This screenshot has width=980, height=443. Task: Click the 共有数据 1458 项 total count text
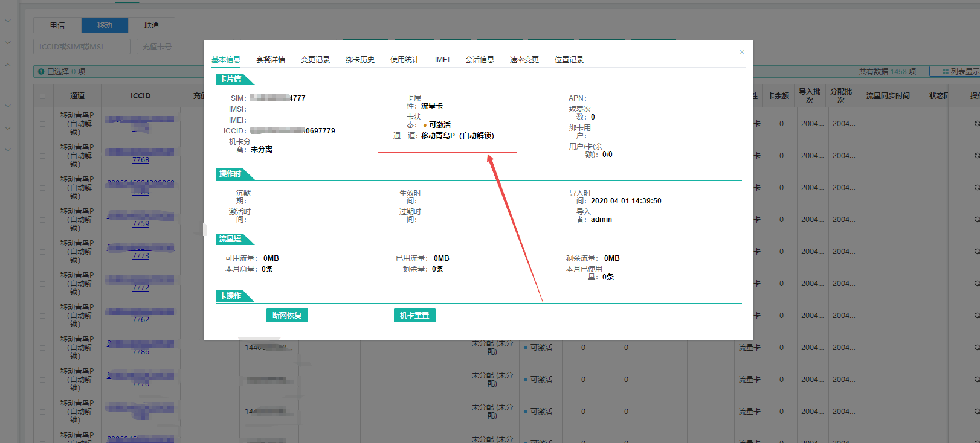pos(888,72)
